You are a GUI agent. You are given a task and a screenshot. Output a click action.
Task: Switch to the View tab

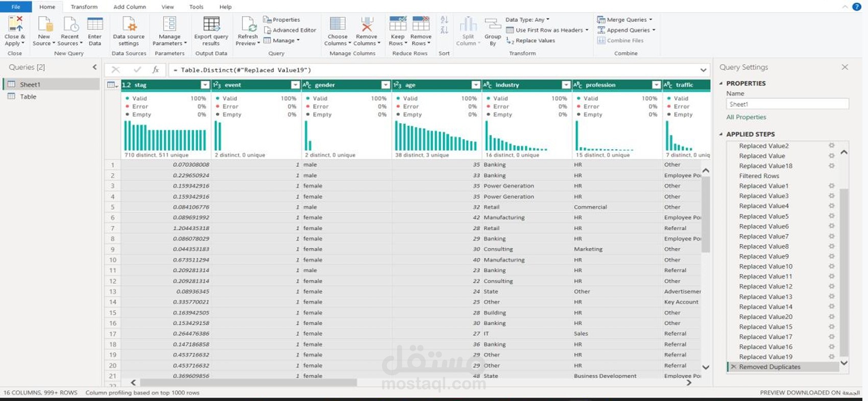tap(167, 7)
